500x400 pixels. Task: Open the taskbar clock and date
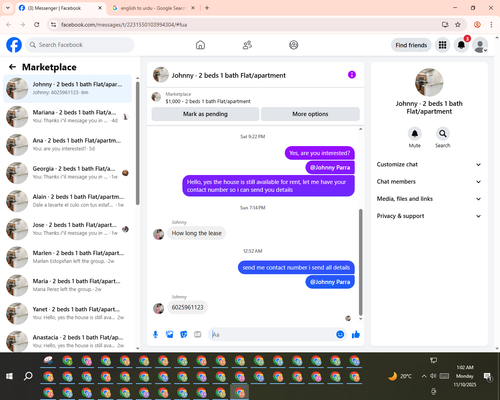pyautogui.click(x=465, y=376)
